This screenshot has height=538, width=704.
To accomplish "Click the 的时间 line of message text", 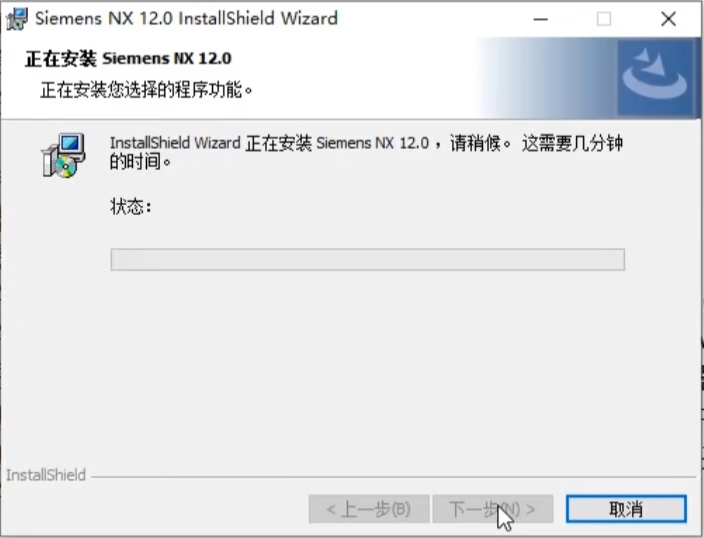I will tap(141, 161).
